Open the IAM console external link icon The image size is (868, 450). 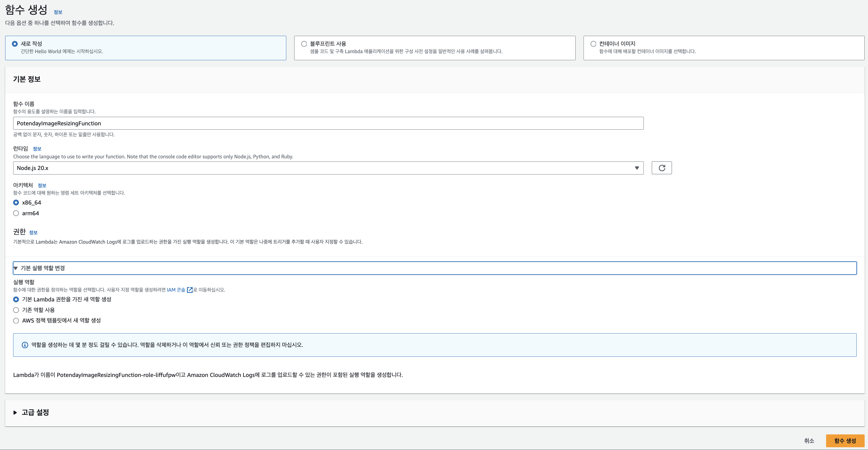click(x=190, y=290)
